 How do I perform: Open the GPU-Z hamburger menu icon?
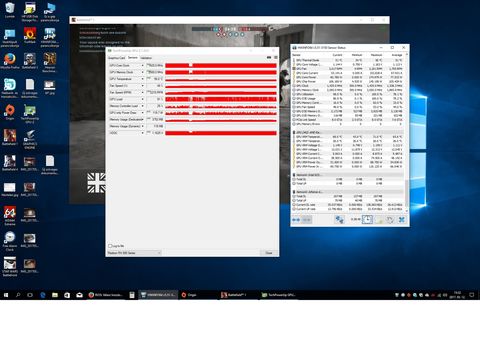coord(276,58)
